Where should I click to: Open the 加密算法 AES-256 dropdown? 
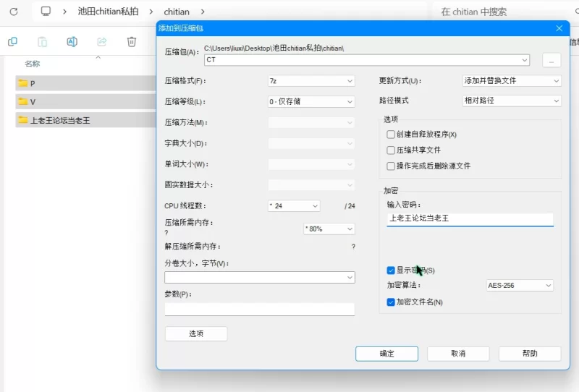(x=520, y=286)
